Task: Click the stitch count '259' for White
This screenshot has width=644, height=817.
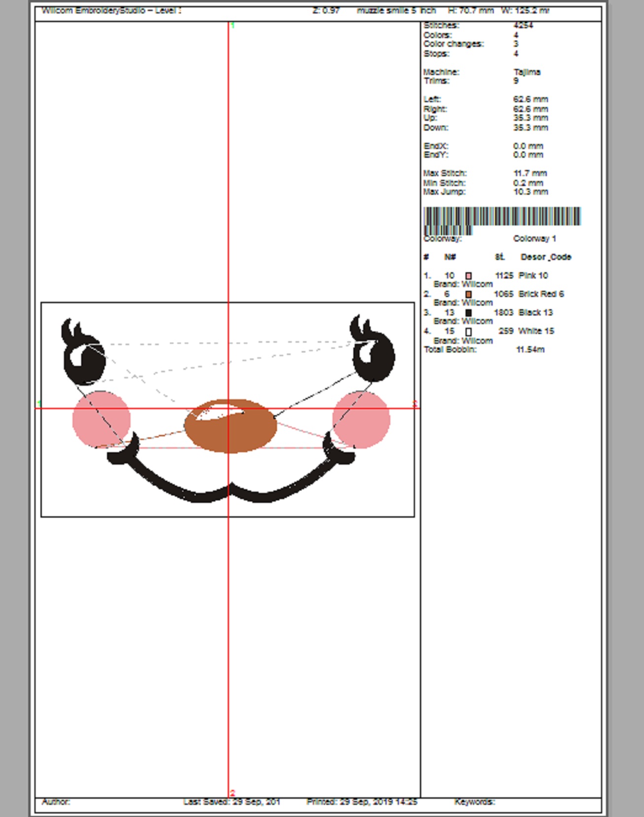Action: [x=506, y=331]
